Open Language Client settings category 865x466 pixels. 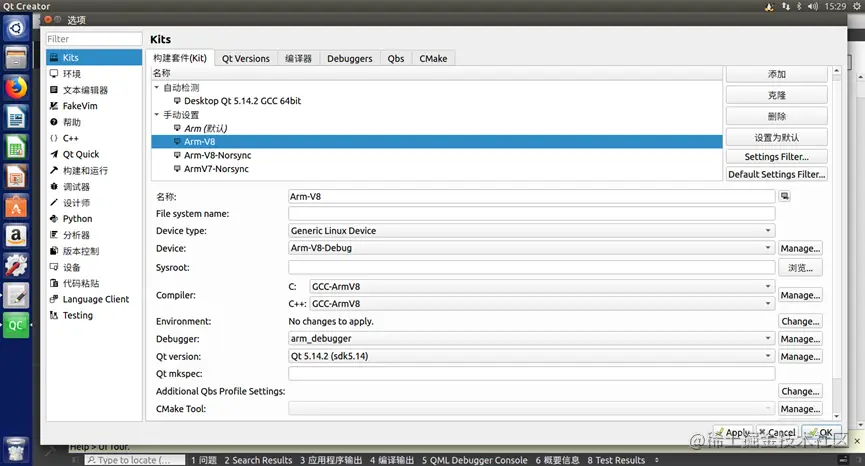(x=94, y=299)
